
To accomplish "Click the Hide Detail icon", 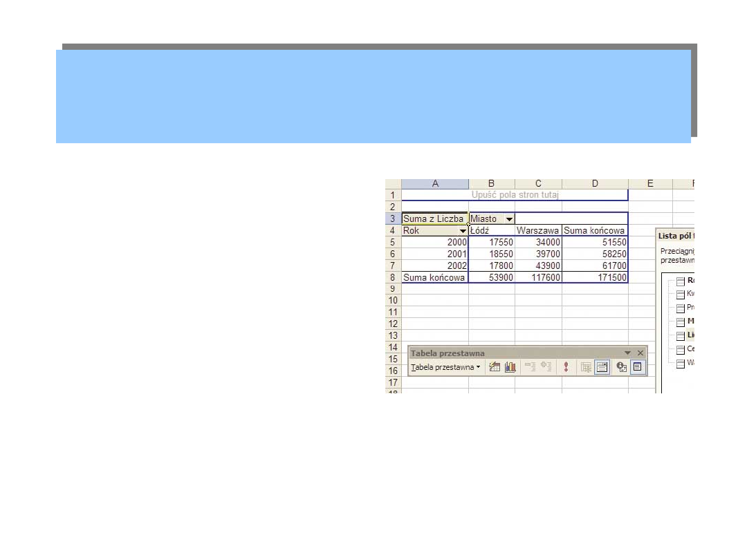I will click(x=531, y=367).
